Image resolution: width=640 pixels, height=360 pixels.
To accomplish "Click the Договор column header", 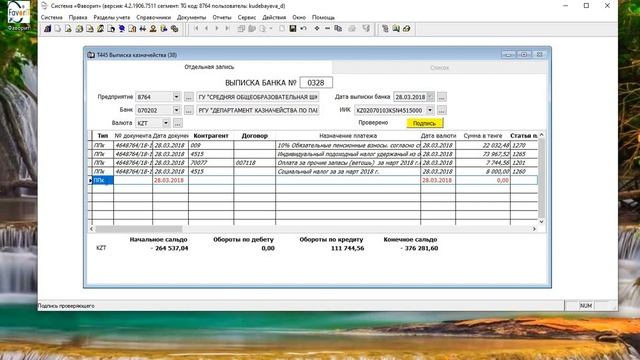I will click(255, 136).
